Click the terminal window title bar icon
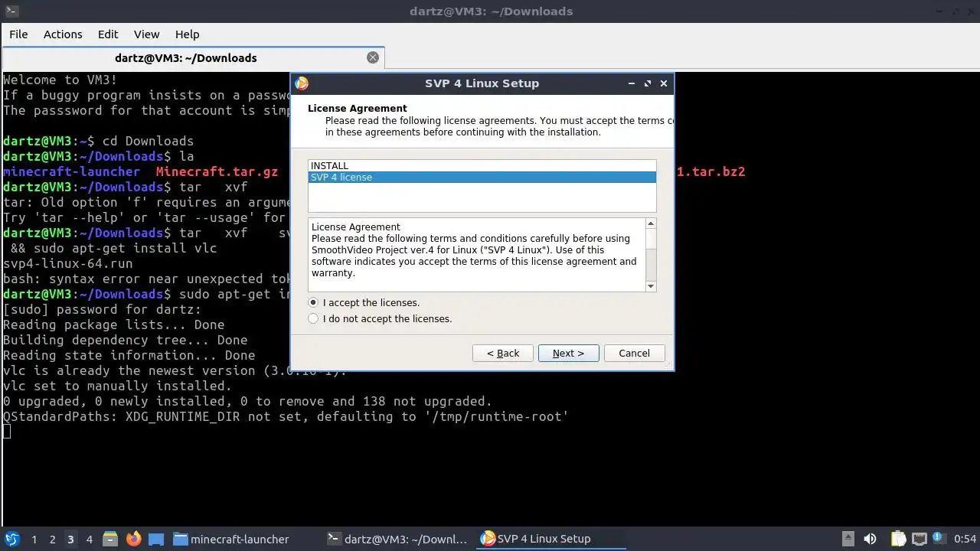Screen dimensions: 980x551 pyautogui.click(x=11, y=11)
